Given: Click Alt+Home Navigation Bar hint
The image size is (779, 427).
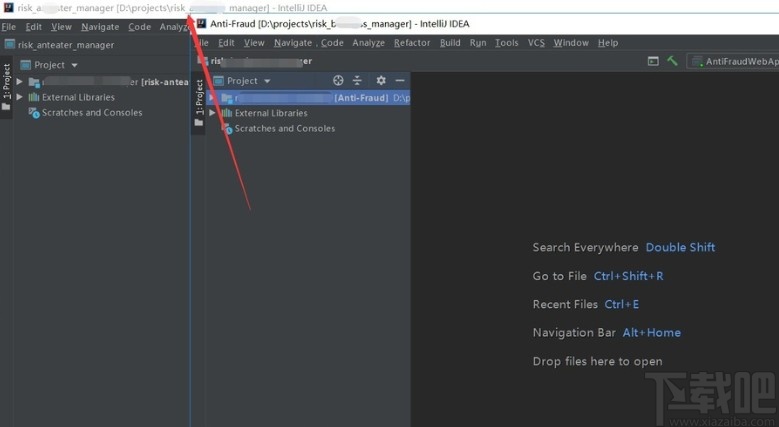Looking at the screenshot, I should click(652, 333).
